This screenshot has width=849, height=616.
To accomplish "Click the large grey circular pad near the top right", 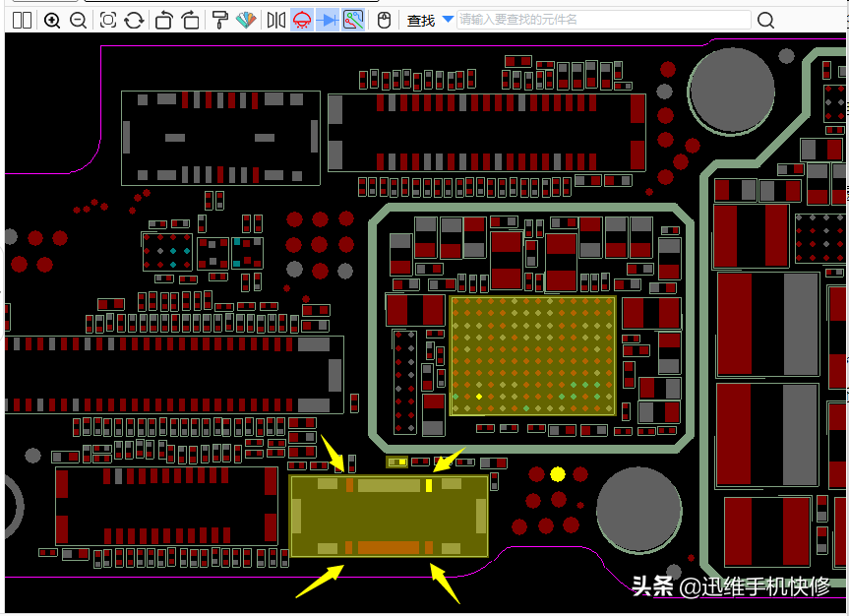I will (732, 89).
